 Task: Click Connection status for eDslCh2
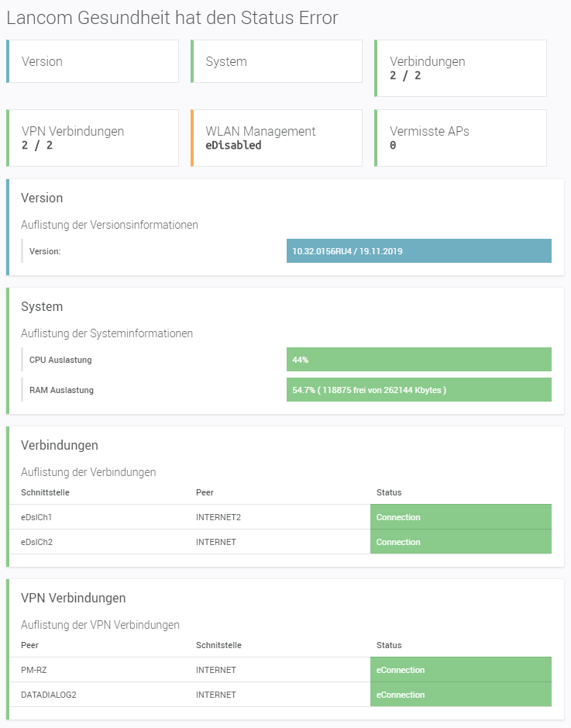(x=460, y=542)
